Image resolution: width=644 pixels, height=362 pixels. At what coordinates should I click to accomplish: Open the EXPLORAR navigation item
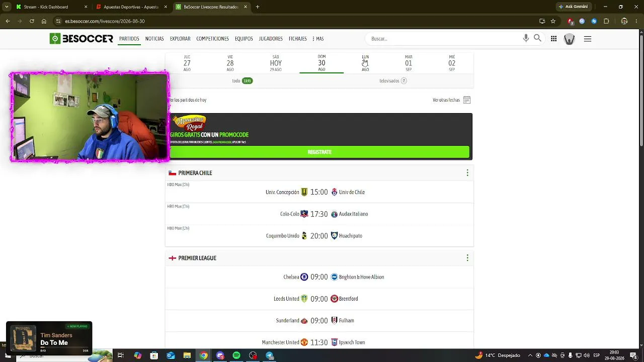(180, 39)
